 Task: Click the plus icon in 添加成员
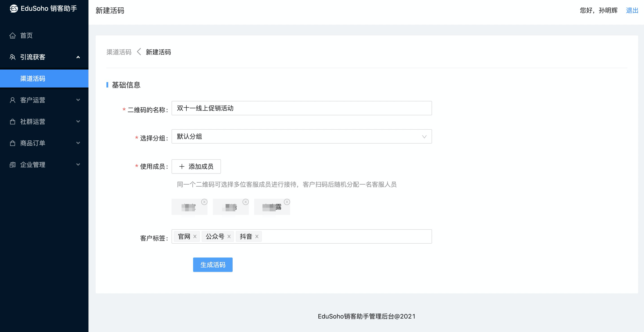pos(182,166)
